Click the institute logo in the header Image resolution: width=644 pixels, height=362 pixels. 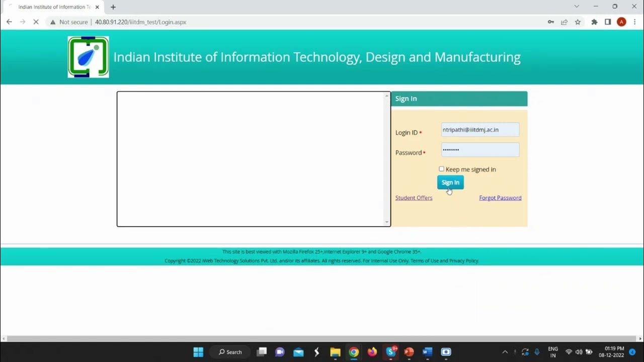88,57
